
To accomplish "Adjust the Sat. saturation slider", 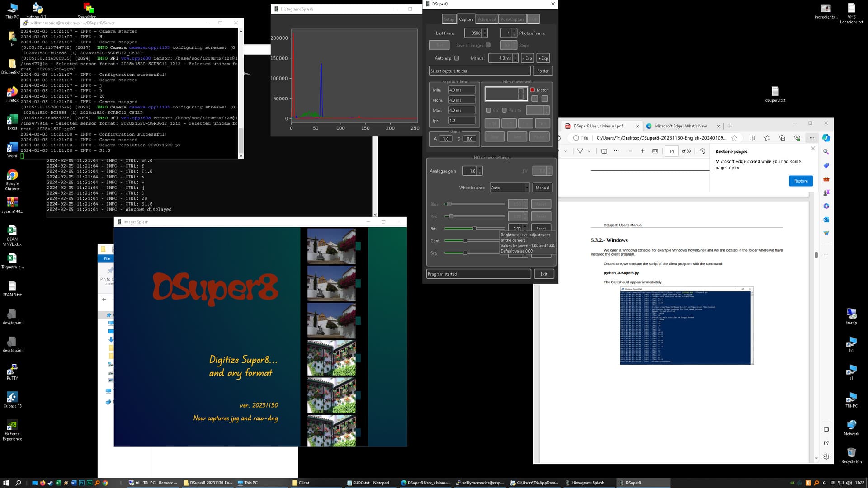I will click(x=465, y=253).
